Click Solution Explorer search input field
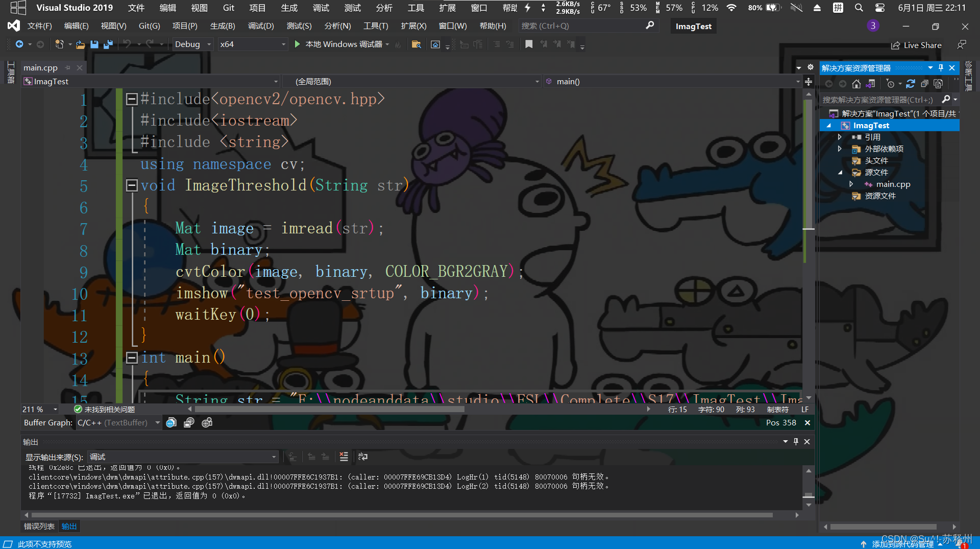 [x=880, y=100]
